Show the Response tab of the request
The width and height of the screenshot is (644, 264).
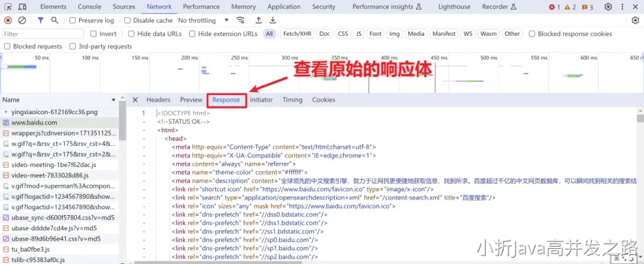(x=226, y=100)
